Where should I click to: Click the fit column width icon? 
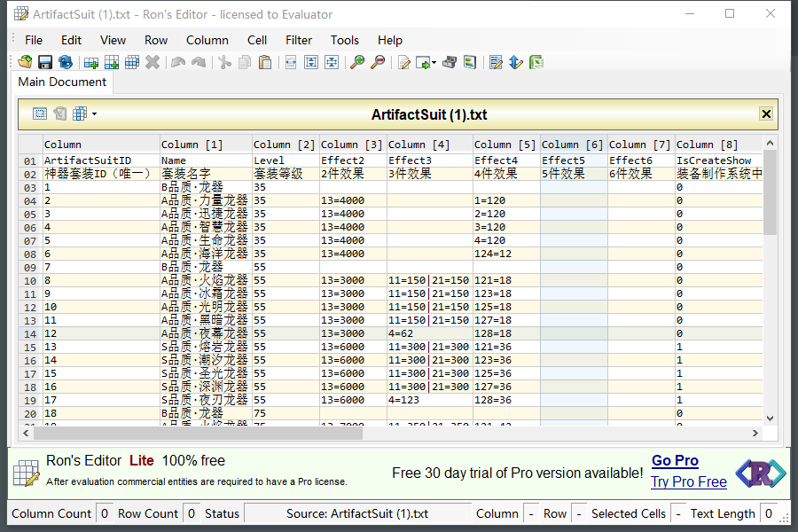point(291,62)
